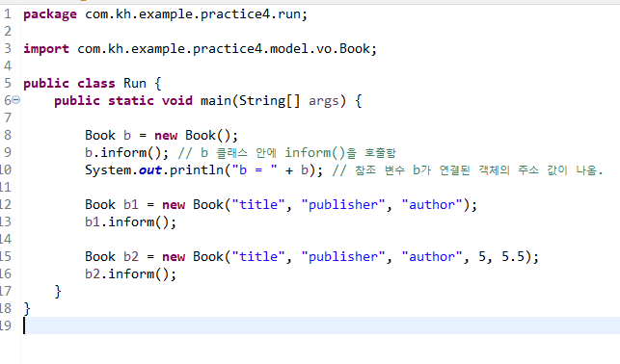This screenshot has width=620, height=364.
Task: Click the comment 'inform()을 호출함'
Action: (x=340, y=153)
